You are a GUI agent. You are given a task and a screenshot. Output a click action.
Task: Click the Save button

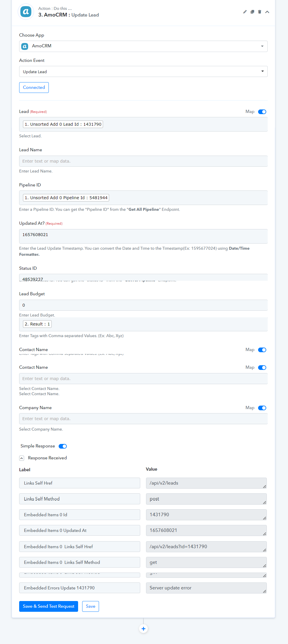pos(91,606)
